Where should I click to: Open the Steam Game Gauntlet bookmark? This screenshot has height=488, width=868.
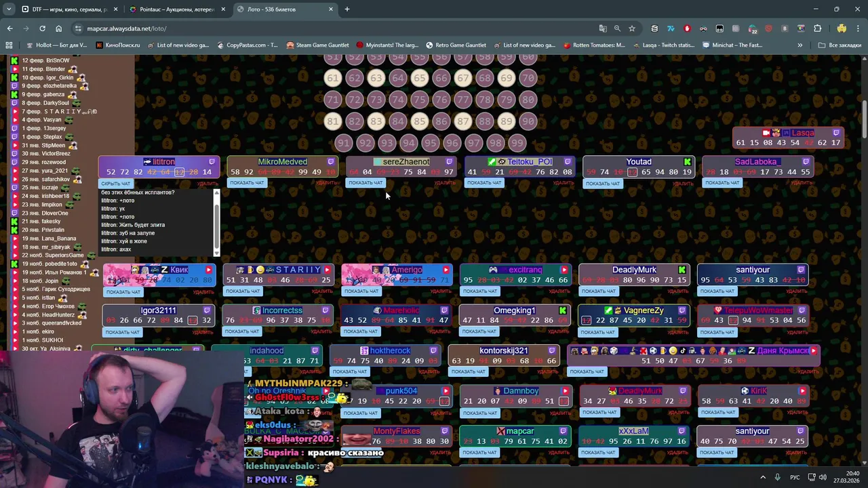(x=317, y=45)
